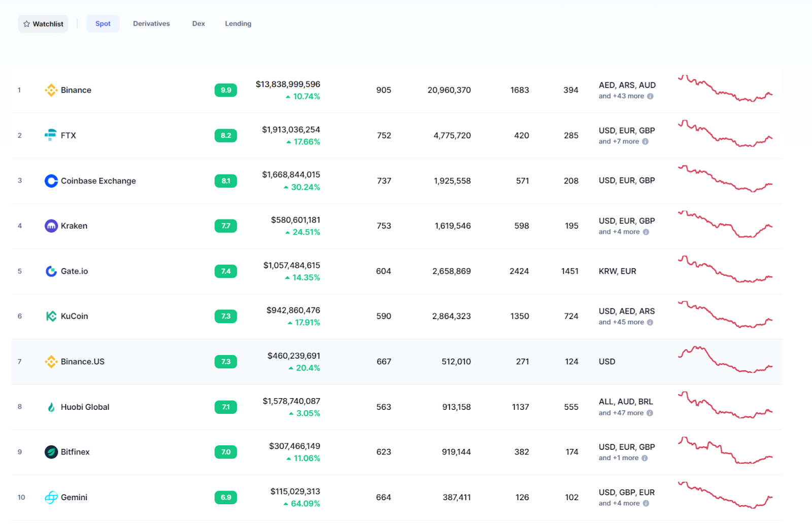Open the Binance.US exchange link
The width and height of the screenshot is (812, 524).
click(83, 362)
